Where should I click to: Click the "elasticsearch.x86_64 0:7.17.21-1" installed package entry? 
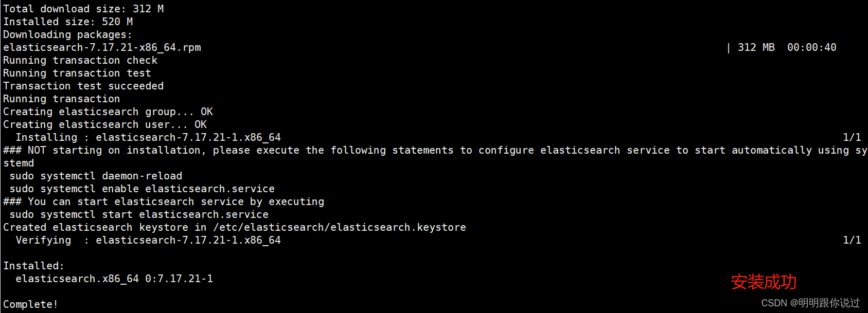(x=114, y=279)
